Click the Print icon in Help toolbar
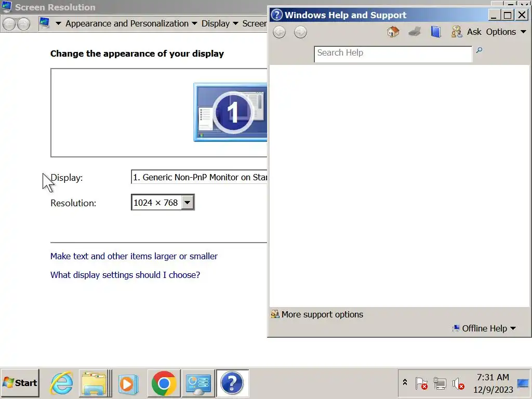 (x=415, y=32)
